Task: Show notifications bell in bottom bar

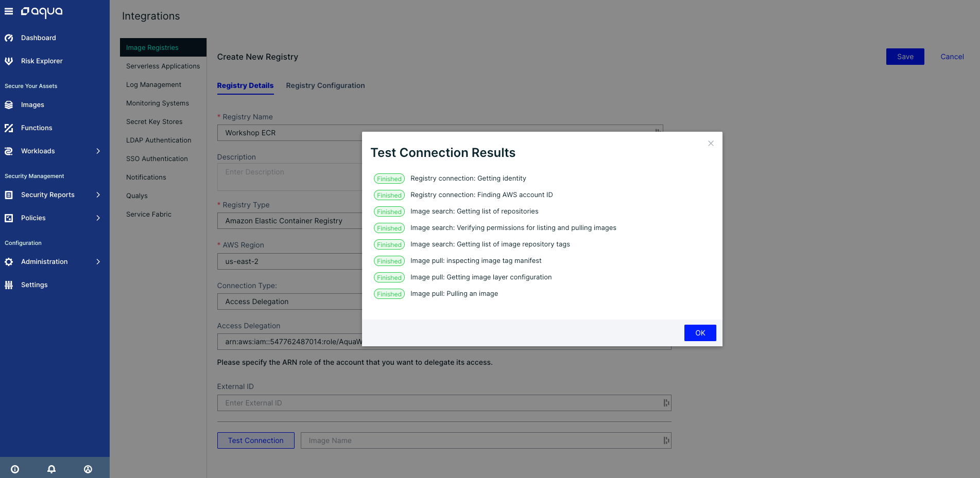Action: pos(51,469)
